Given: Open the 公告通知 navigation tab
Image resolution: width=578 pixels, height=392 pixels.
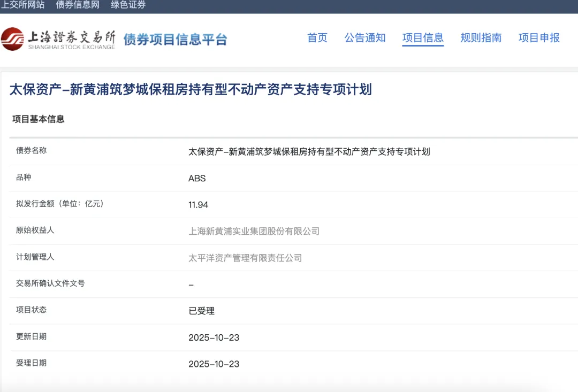Looking at the screenshot, I should coord(364,38).
